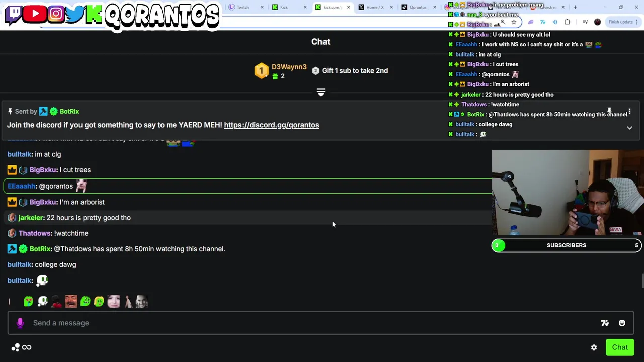Insert the laughing mustache man emote
The height and width of the screenshot is (362, 644).
pyautogui.click(x=71, y=302)
